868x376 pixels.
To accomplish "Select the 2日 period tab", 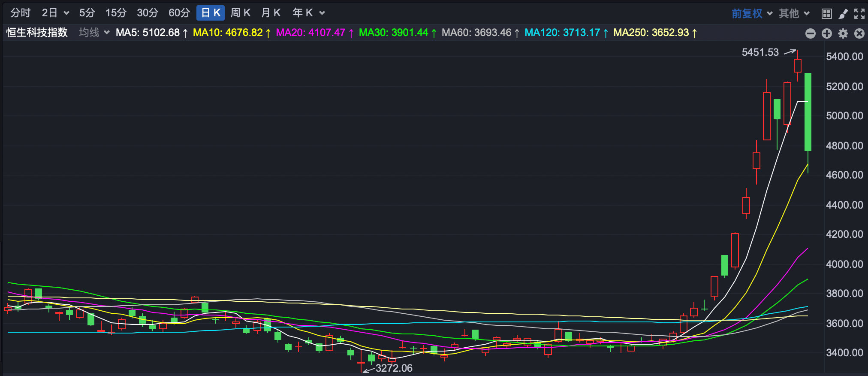I will point(50,13).
